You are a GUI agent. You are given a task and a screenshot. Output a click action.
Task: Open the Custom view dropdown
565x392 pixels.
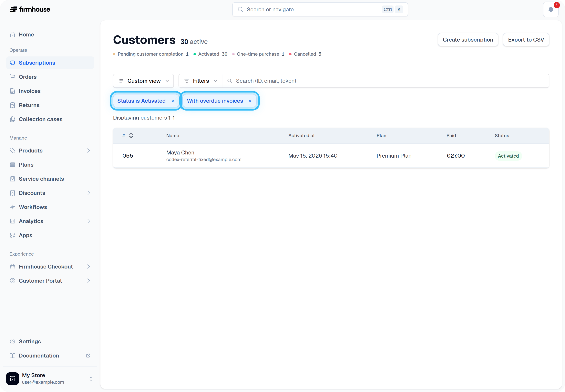coord(143,81)
